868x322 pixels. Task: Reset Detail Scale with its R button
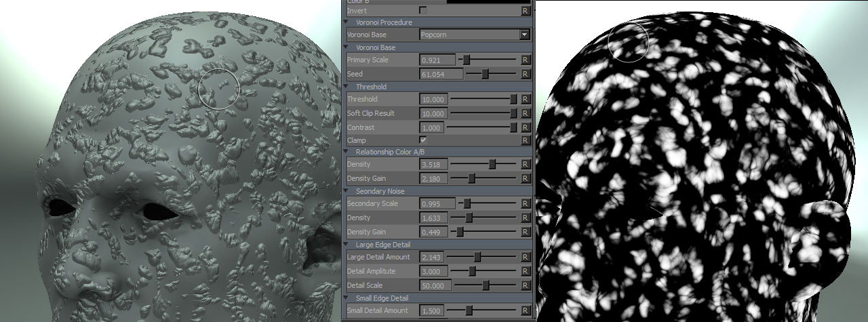tap(525, 285)
